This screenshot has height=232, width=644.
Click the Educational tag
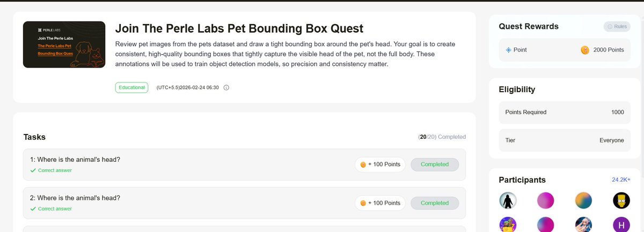coord(131,87)
